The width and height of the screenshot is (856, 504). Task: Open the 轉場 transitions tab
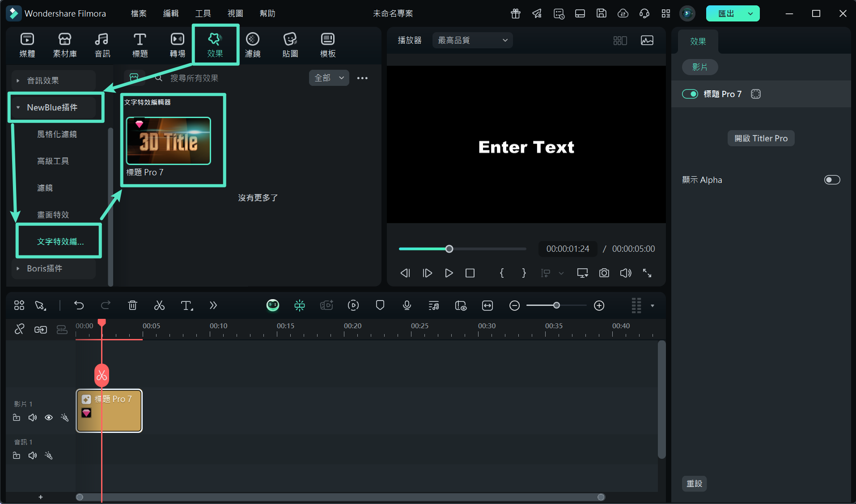click(178, 45)
